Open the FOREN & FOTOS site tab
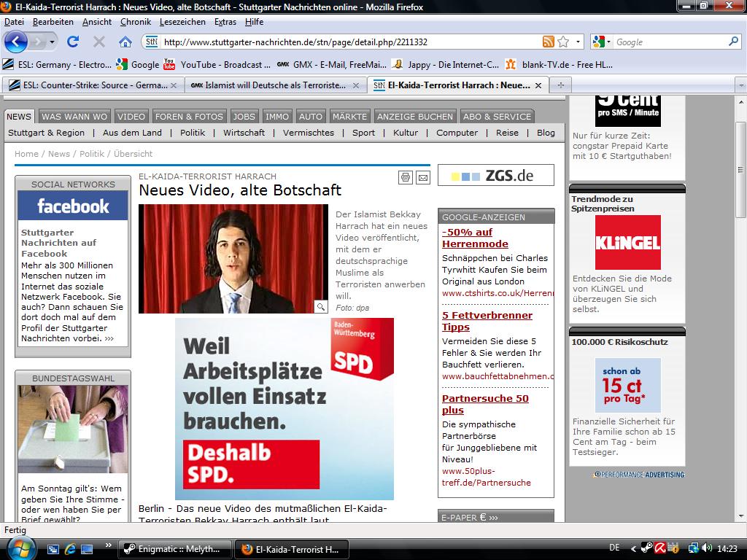Image resolution: width=747 pixels, height=560 pixels. [189, 116]
